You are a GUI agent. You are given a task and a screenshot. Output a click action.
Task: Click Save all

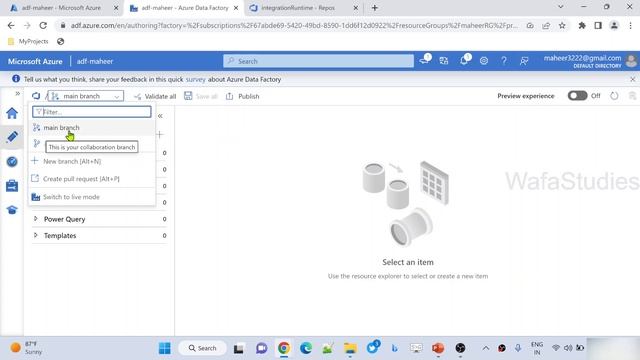pos(201,96)
